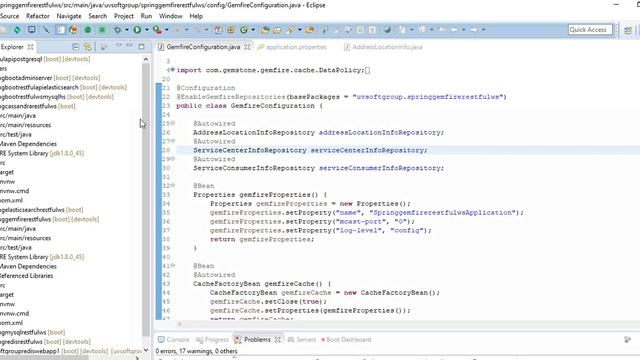Click the Forward navigation arrow toolbar icon
Viewport: 640px width, 360px height.
tap(473, 30)
